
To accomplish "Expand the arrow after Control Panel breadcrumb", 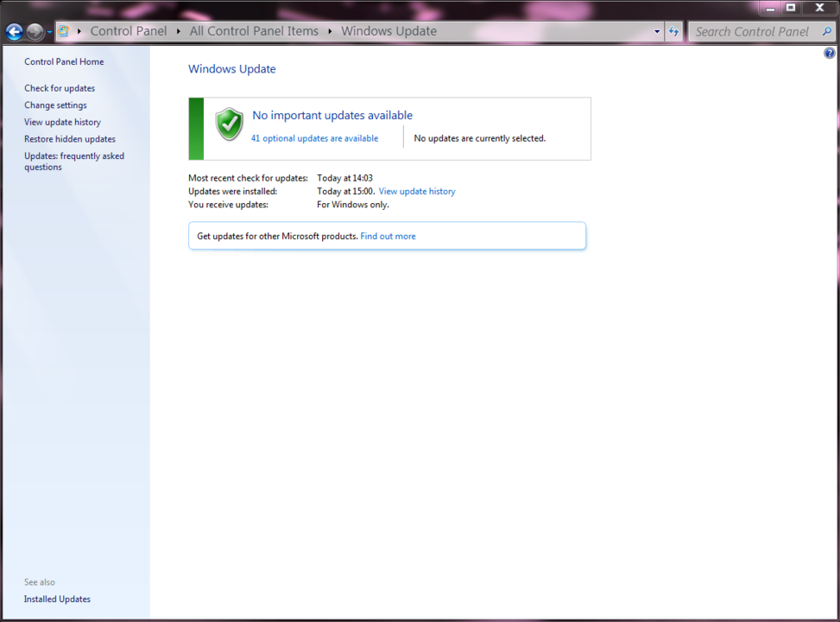I will (179, 32).
